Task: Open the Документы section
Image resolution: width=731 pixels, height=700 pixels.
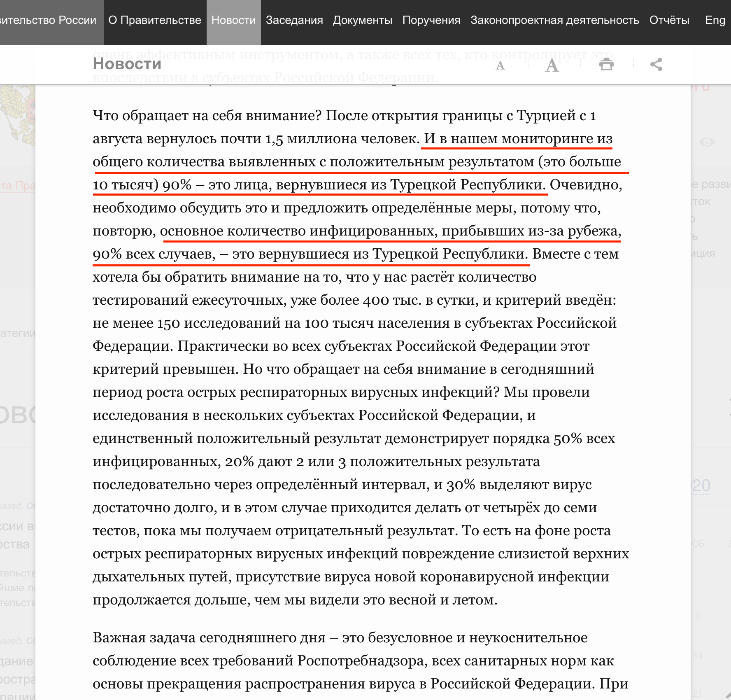Action: point(362,19)
